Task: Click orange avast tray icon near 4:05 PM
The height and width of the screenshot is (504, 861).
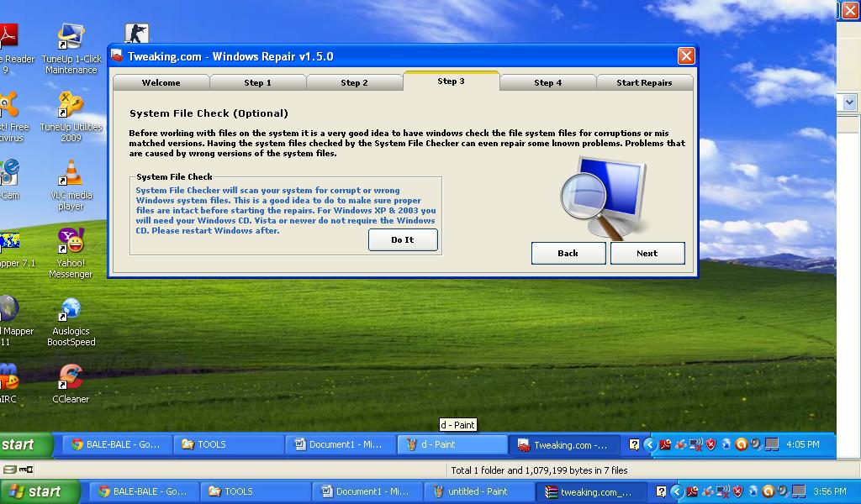Action: 742,444
